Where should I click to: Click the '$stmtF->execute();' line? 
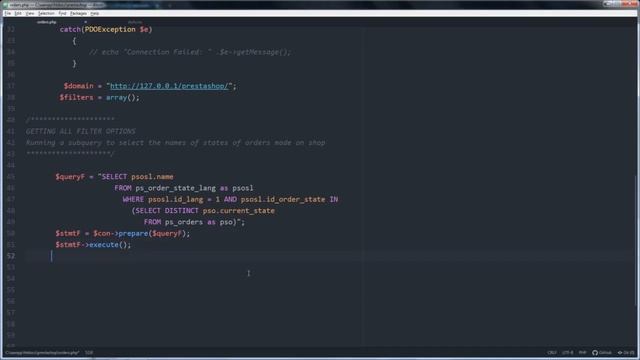click(93, 245)
